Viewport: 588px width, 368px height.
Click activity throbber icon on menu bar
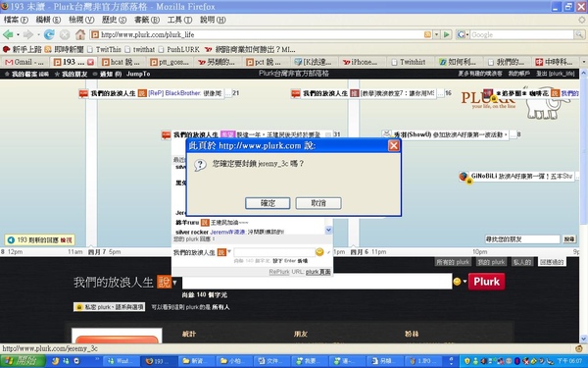tap(581, 20)
